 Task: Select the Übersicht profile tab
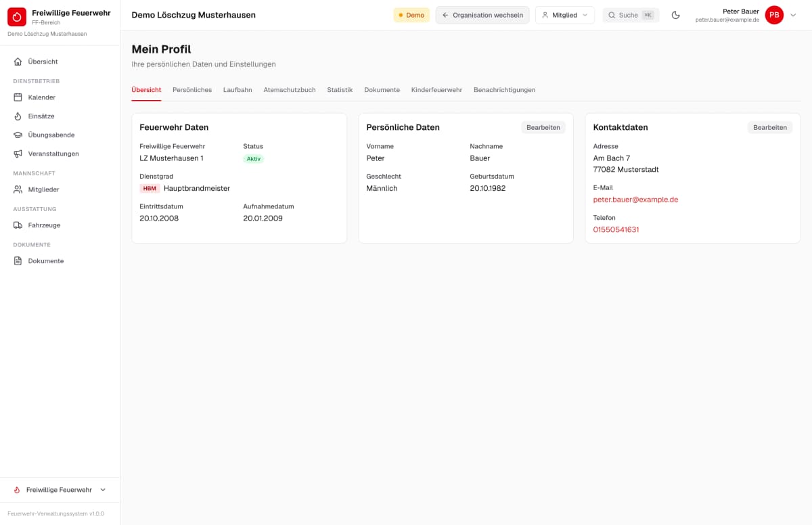pos(146,90)
